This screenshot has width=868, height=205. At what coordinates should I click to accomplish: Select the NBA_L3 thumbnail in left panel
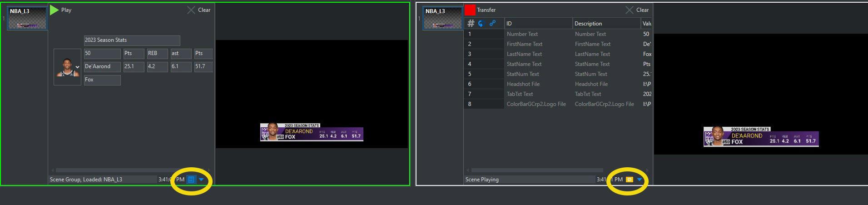coord(27,18)
